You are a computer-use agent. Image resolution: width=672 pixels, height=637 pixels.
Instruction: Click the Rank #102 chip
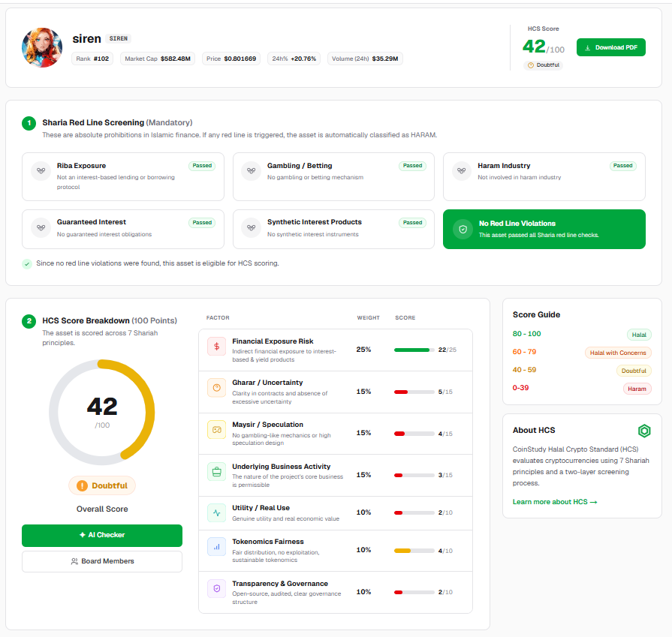coord(92,59)
